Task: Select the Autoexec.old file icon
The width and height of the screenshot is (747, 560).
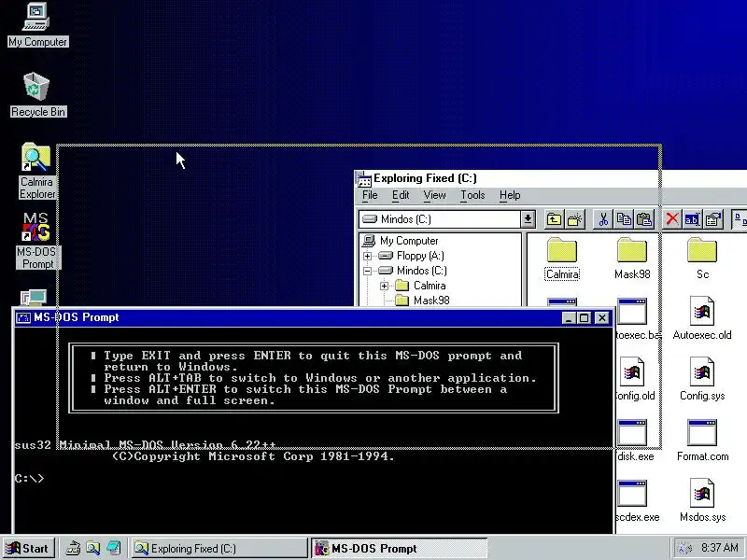Action: [702, 318]
